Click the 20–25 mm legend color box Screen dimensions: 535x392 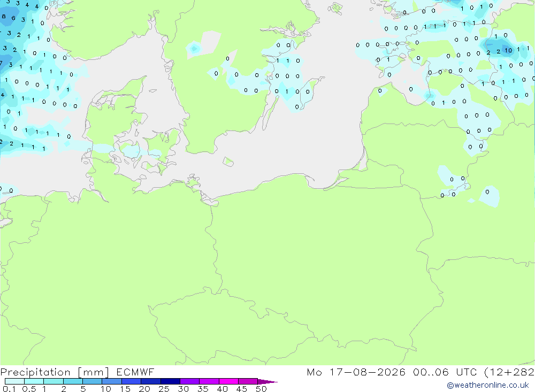tap(150, 381)
